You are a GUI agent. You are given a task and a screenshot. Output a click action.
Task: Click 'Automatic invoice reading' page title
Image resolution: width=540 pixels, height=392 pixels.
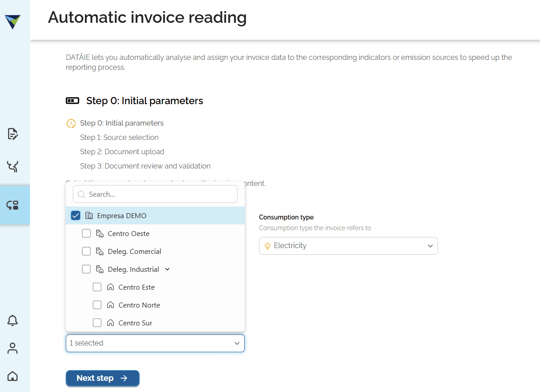tap(147, 17)
